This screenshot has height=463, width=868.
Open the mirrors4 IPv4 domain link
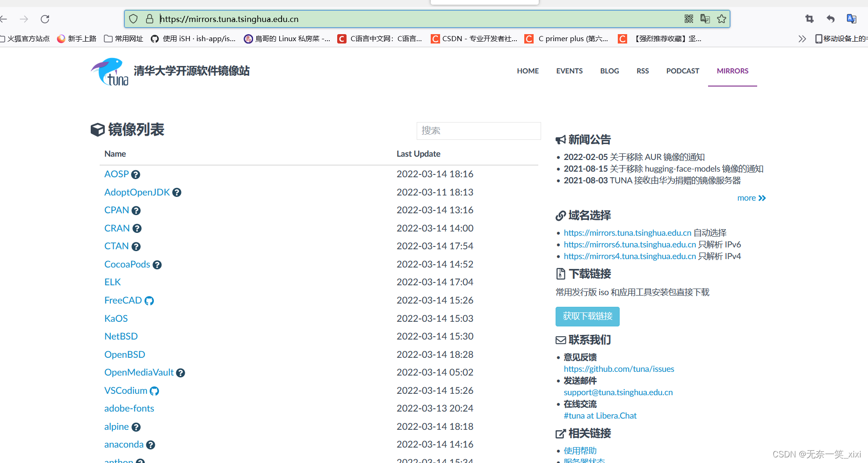[x=629, y=256]
